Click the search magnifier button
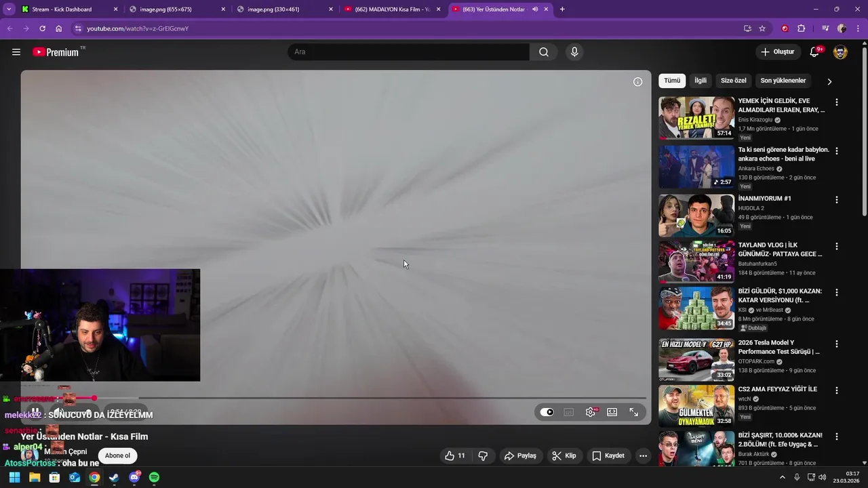 pos(543,52)
